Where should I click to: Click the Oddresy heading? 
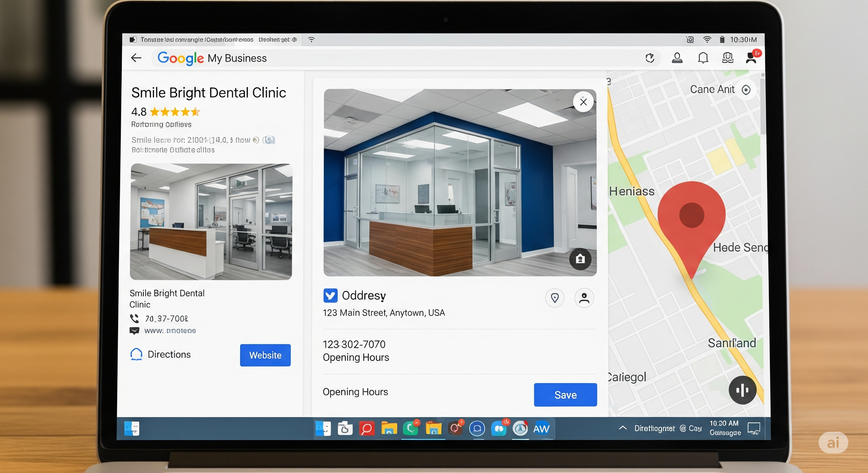tap(364, 295)
